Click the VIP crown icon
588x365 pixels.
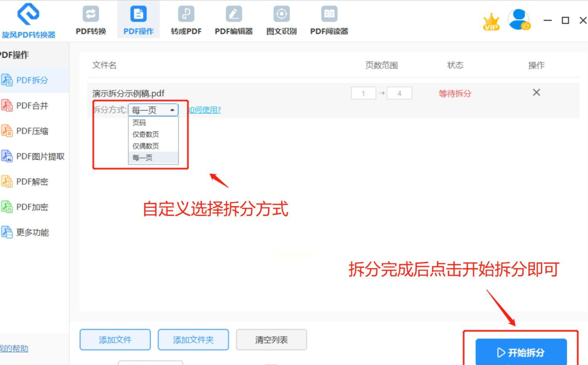[x=491, y=22]
